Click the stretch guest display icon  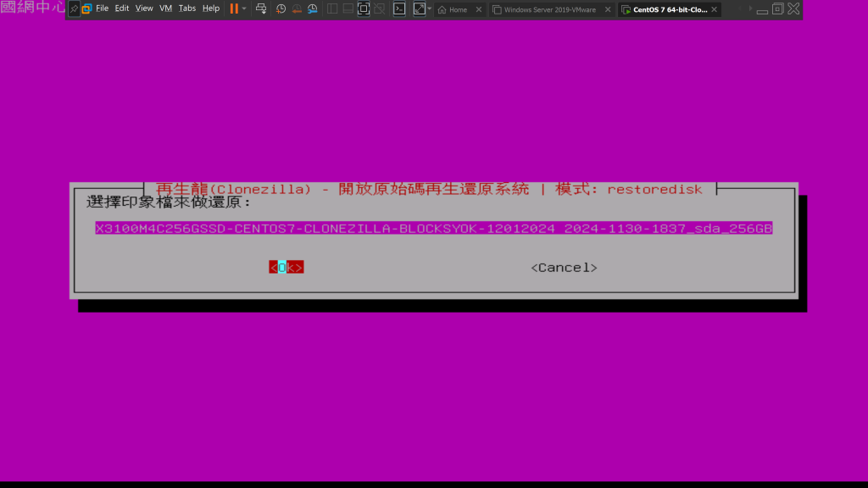coord(419,8)
